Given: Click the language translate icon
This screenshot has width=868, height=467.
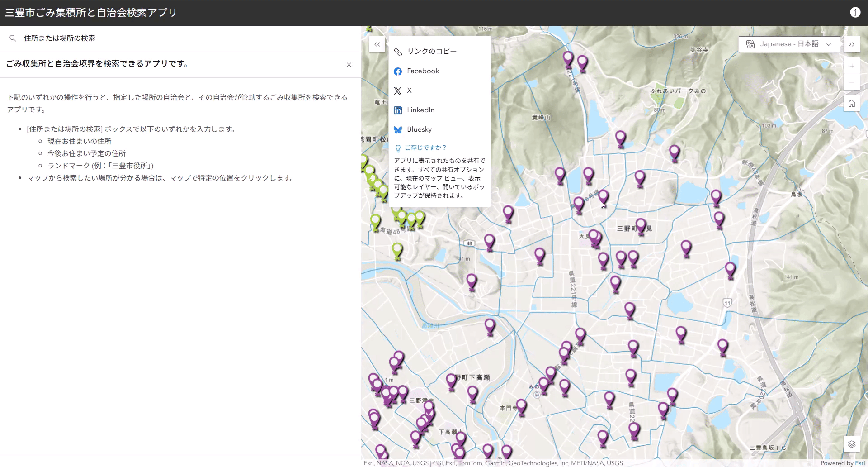Looking at the screenshot, I should click(x=750, y=44).
